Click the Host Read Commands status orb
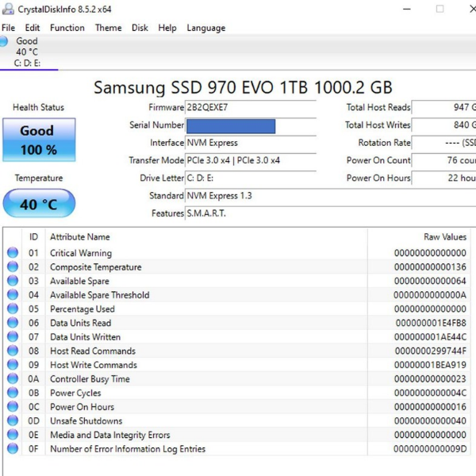 coord(13,351)
